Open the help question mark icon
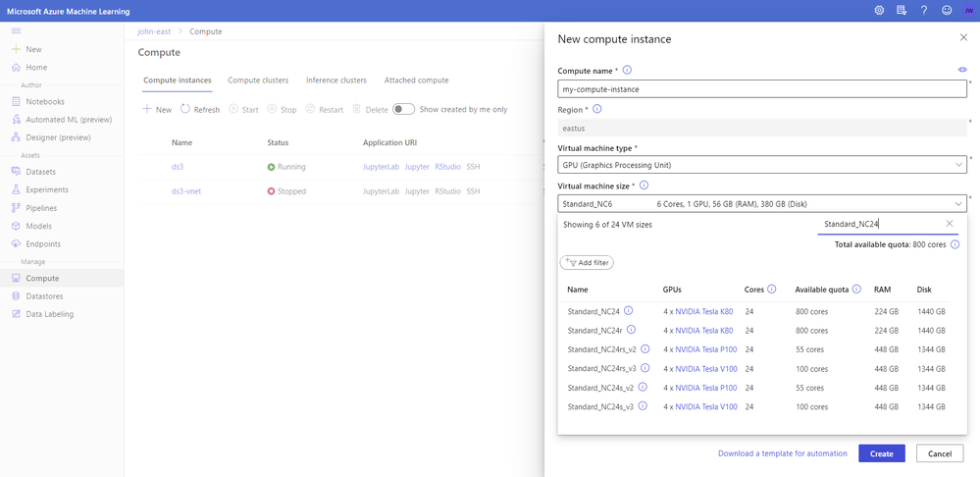This screenshot has width=980, height=477. pos(924,10)
